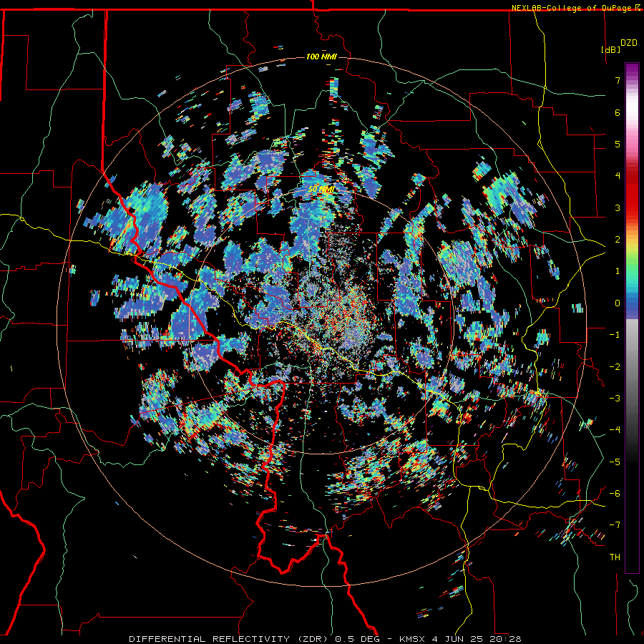Click the -7 value on color scale
The width and height of the screenshot is (644, 644).
615,525
